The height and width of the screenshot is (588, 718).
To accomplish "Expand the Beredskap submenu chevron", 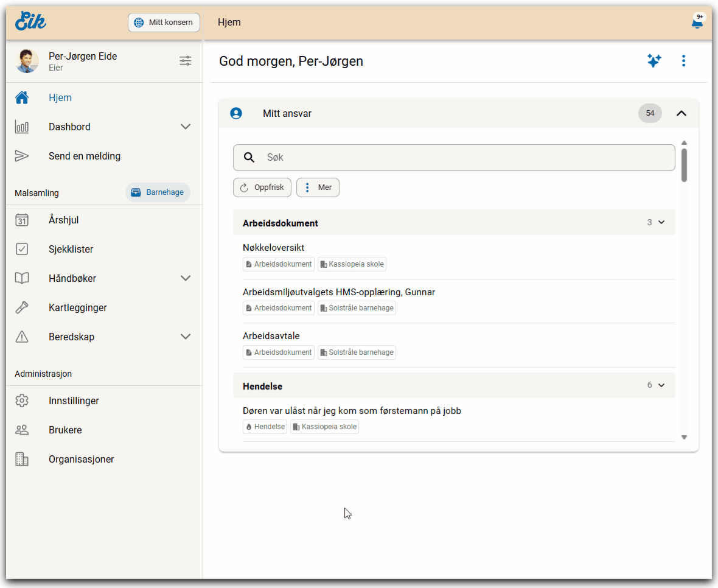I will tap(186, 337).
